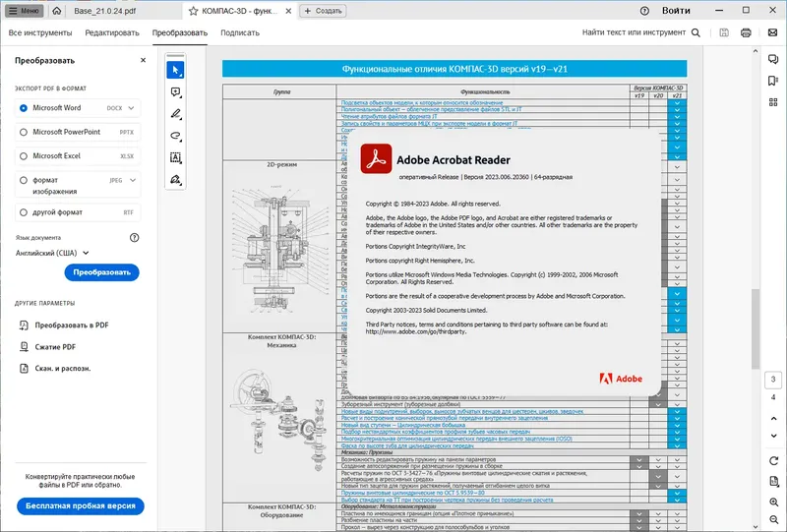
Task: Select the Преобразовать tab
Action: [180, 32]
